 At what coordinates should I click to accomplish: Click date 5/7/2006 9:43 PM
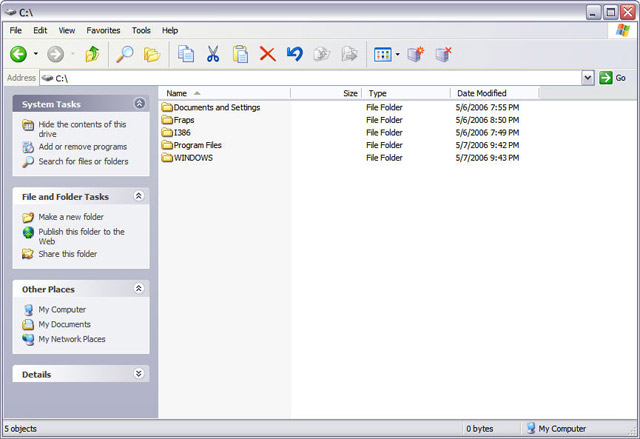coord(487,158)
